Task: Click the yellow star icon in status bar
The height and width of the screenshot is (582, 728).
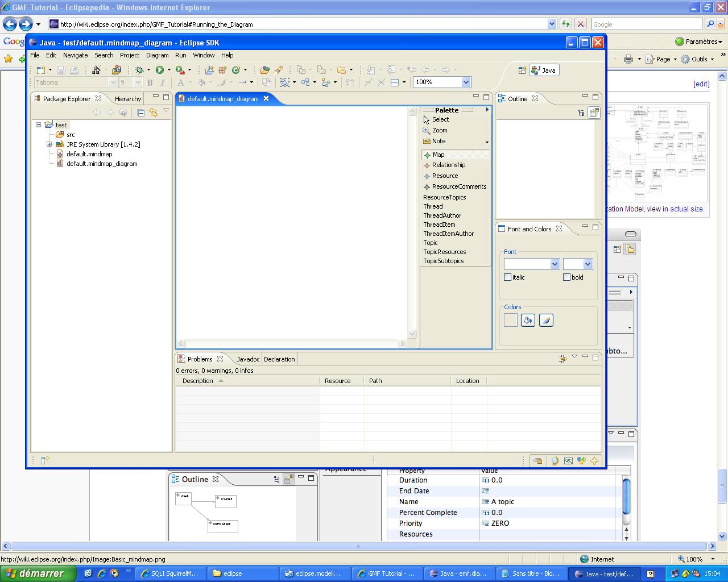Action: click(594, 461)
